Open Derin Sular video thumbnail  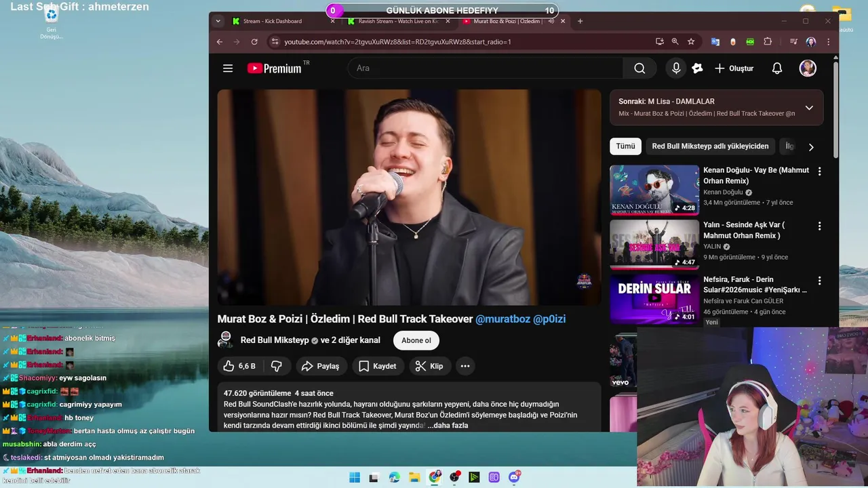654,299
